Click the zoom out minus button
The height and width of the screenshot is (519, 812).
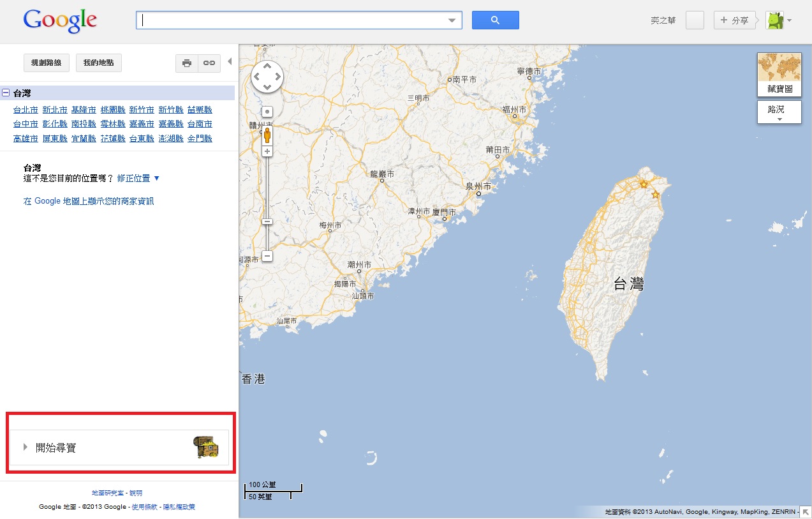pos(267,256)
